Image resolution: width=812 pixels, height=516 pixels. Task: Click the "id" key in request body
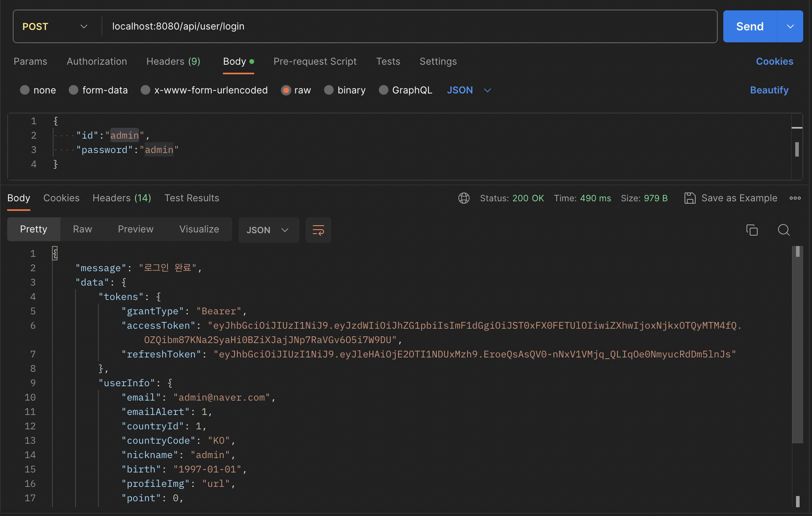coord(87,135)
